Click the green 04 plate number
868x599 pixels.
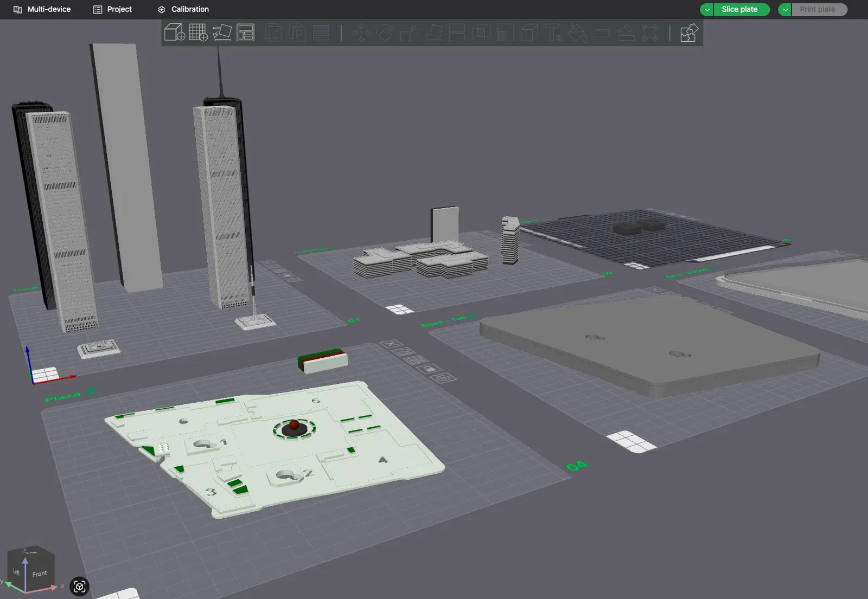click(577, 466)
